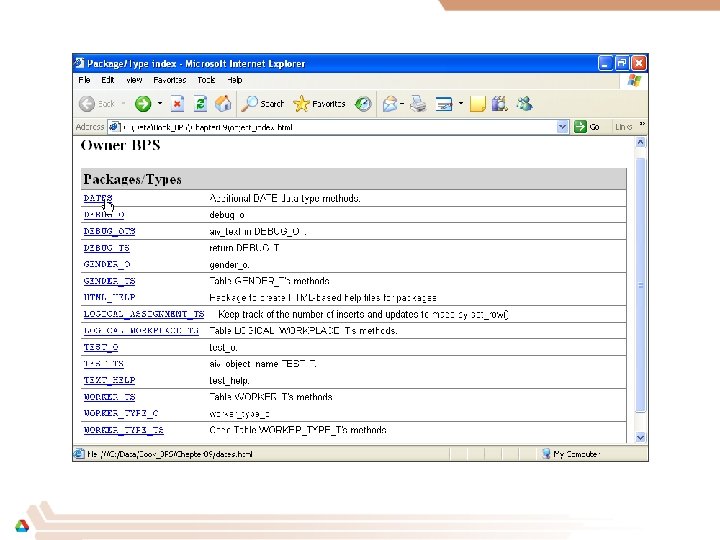Screen dimensions: 720x540
Task: Stop page loading with red X icon
Action: point(177,104)
